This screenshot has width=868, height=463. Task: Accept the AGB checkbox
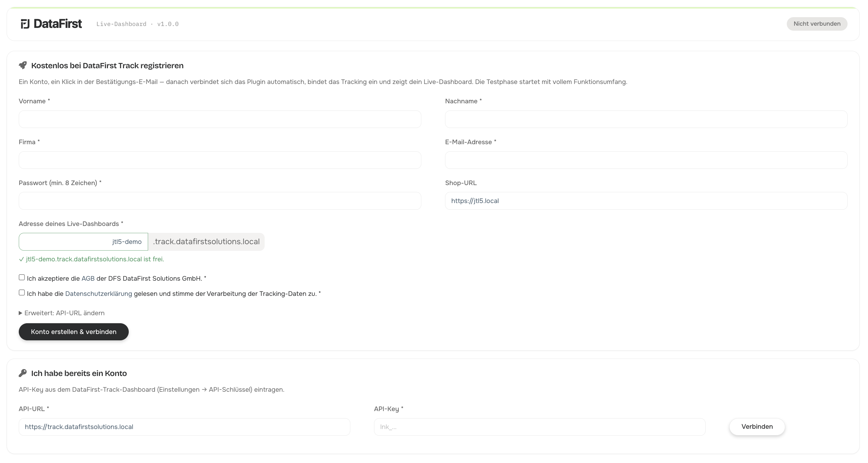(x=22, y=277)
